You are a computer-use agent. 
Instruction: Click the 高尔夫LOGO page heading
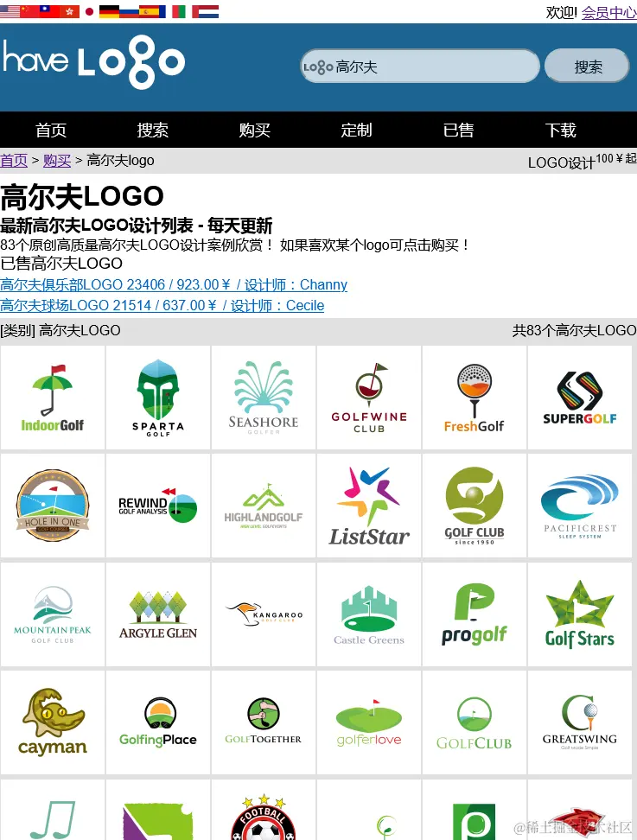tap(82, 197)
